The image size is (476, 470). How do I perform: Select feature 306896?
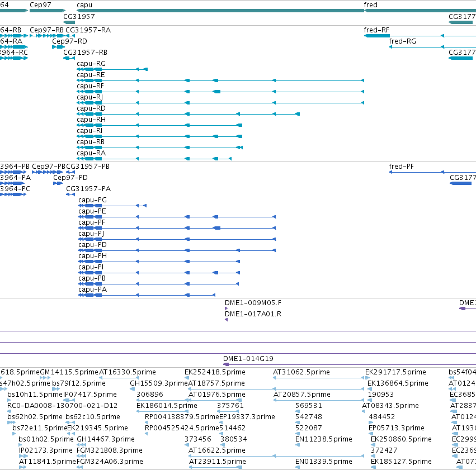click(150, 395)
